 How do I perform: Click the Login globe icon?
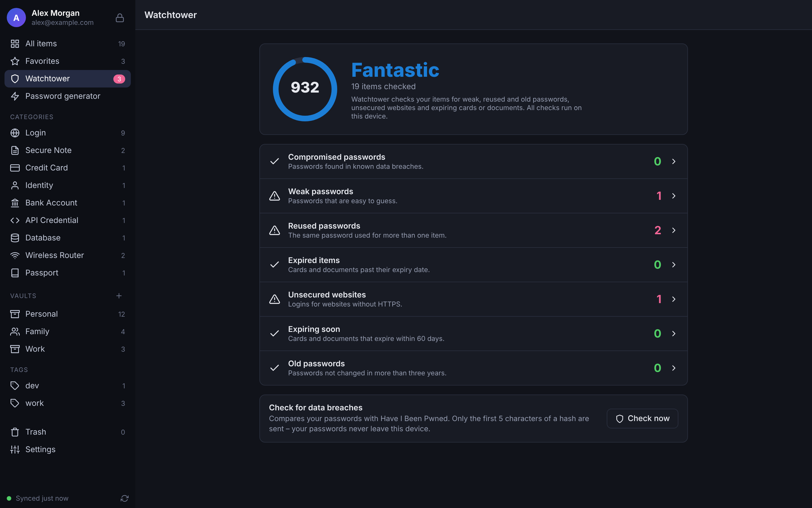point(15,133)
